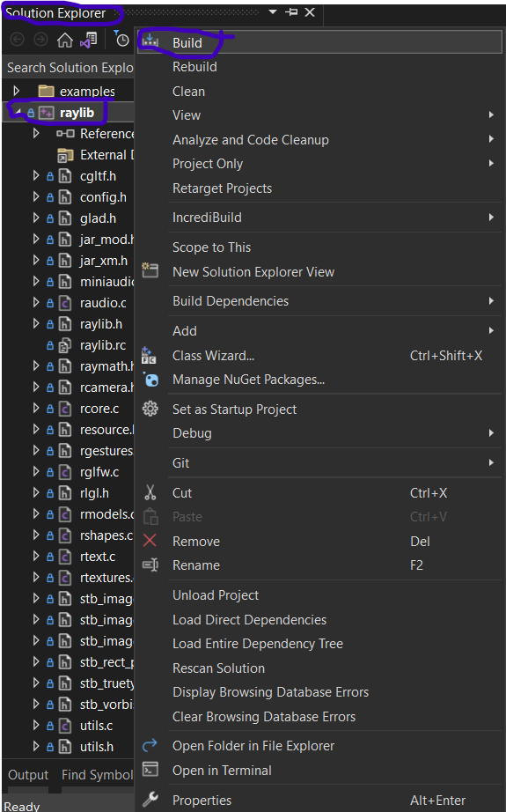Open the IncrediBuild submenu
506x812 pixels.
pos(319,218)
